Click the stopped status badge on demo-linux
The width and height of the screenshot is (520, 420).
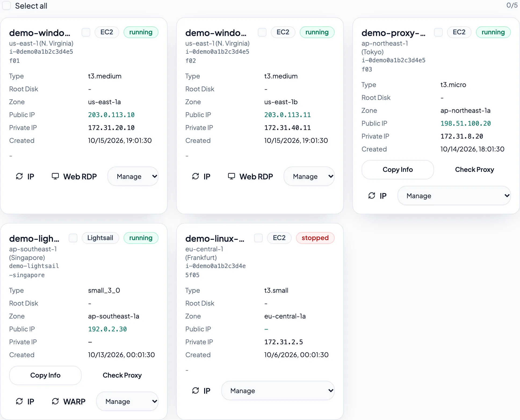315,238
